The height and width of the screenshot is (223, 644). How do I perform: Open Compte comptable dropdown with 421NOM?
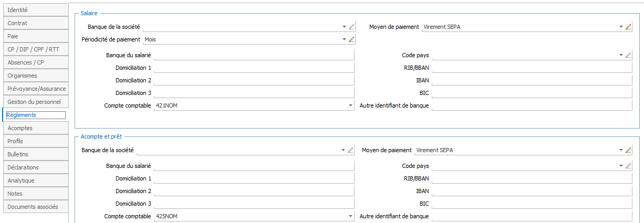point(350,105)
